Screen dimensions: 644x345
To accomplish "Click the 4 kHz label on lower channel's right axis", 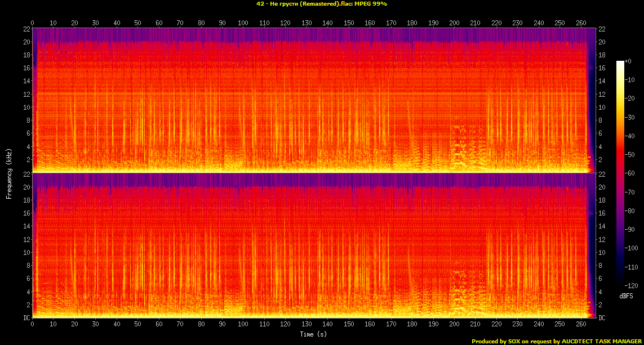I will pos(601,292).
